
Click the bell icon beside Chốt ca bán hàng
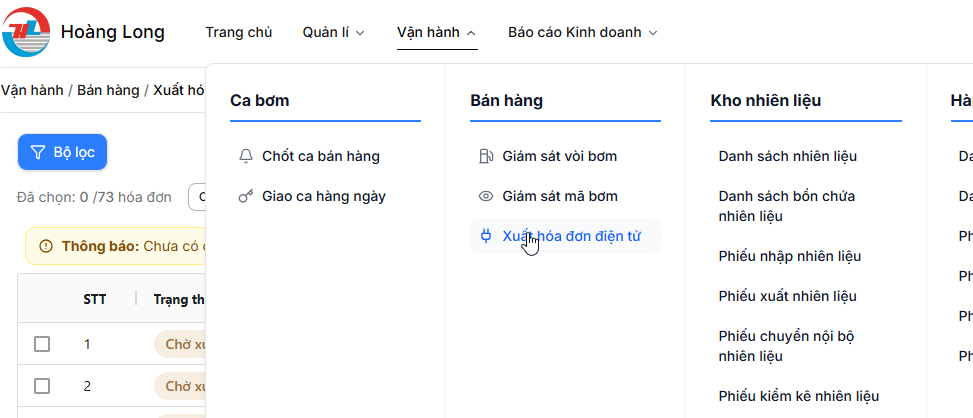pos(246,156)
